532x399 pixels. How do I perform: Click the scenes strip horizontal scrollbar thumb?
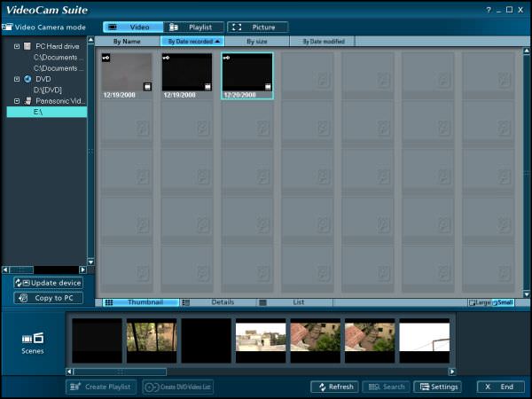click(x=120, y=372)
